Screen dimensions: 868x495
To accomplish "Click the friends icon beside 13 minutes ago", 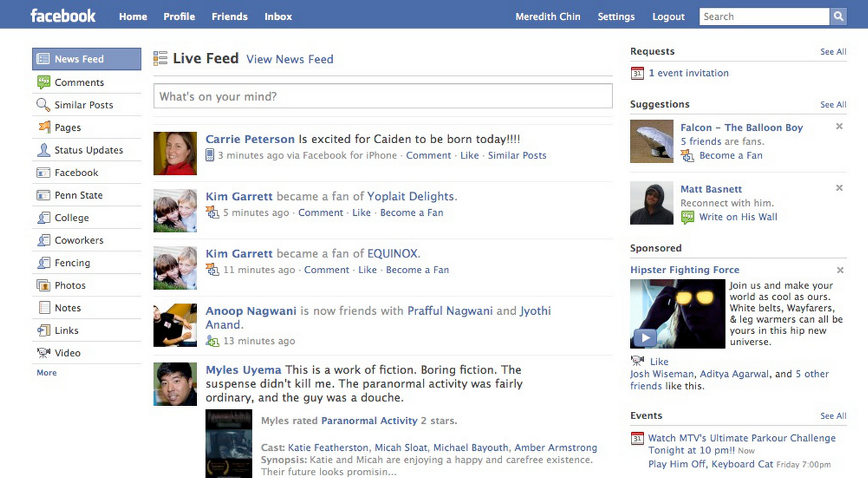I will [x=212, y=341].
